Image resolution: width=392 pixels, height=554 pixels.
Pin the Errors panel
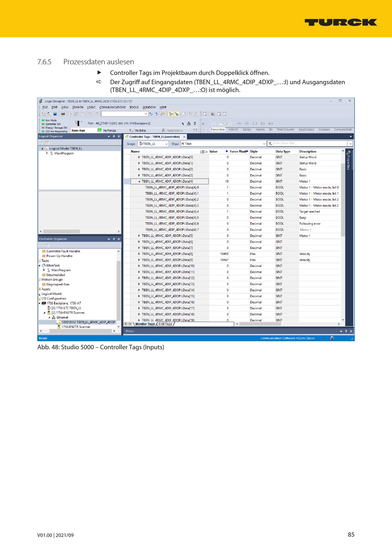[x=346, y=331]
